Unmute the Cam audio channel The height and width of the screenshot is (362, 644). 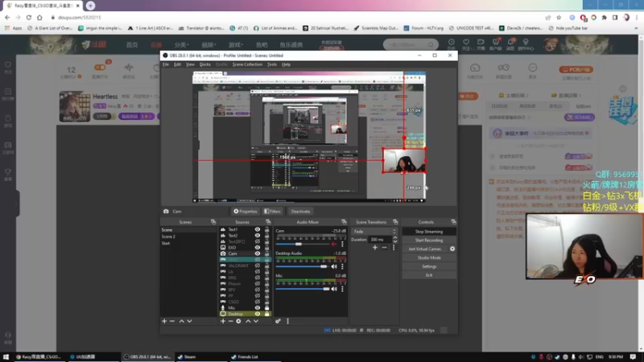334,245
